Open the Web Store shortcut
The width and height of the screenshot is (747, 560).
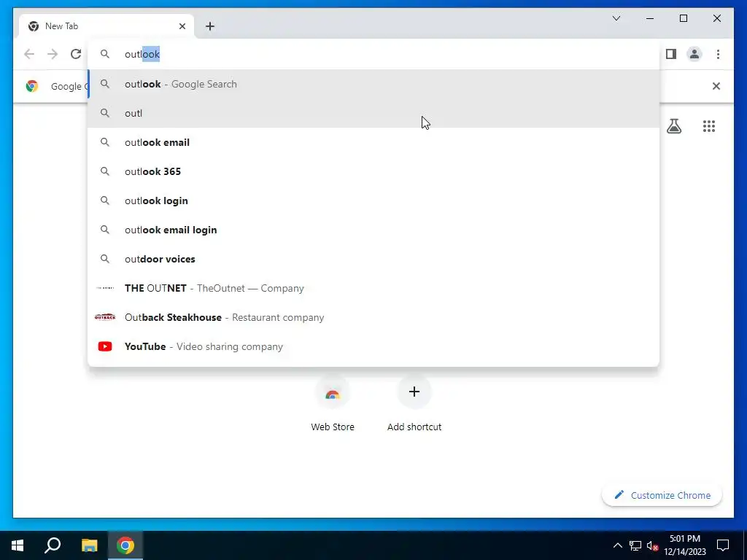pos(333,404)
